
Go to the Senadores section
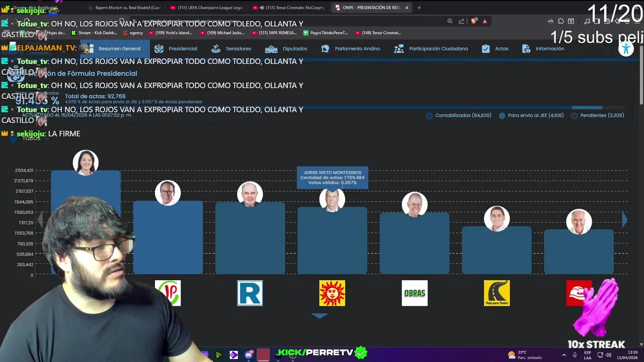coord(231,49)
